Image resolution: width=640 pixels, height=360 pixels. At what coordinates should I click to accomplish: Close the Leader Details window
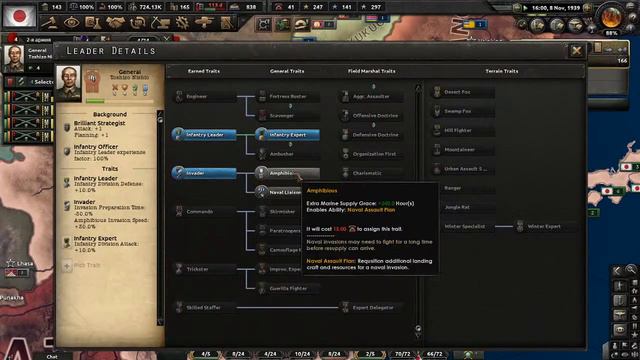coord(576,51)
